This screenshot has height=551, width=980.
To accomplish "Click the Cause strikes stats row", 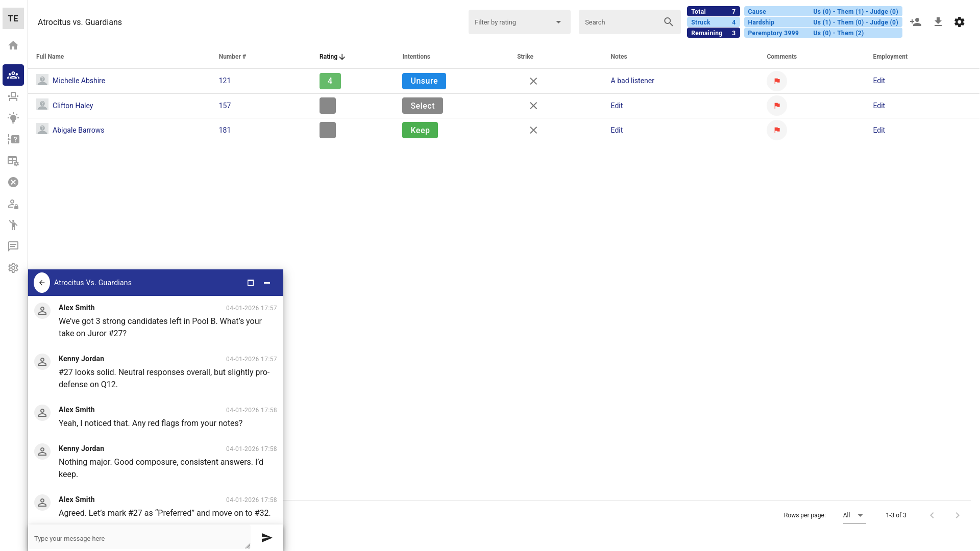I will (x=823, y=11).
